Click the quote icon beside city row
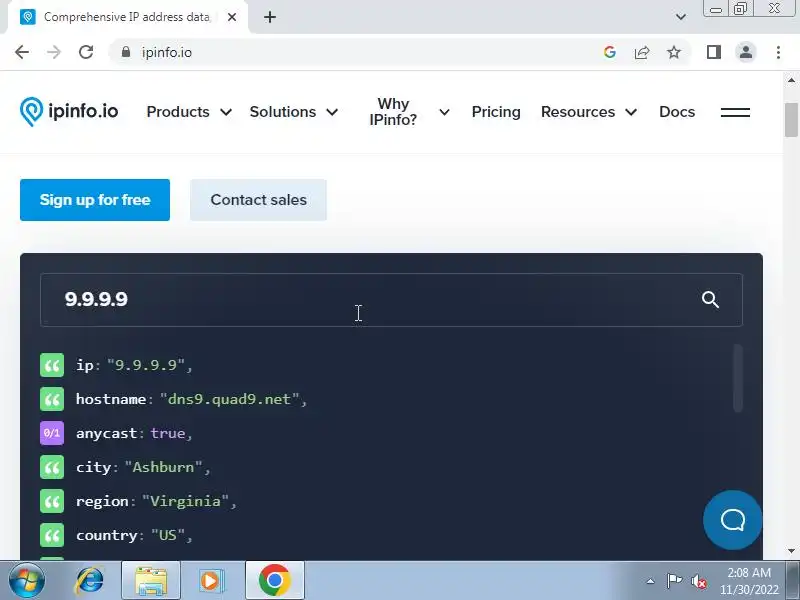The height and width of the screenshot is (600, 800). coord(52,467)
